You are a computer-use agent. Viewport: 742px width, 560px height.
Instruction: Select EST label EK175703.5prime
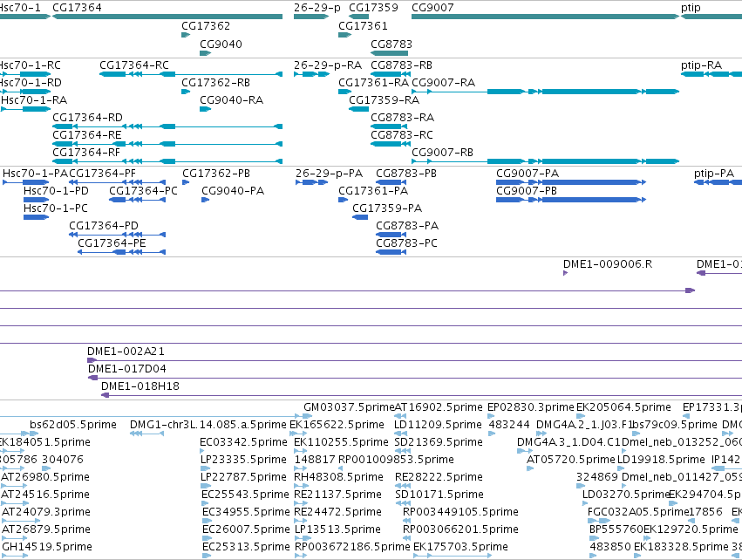click(x=460, y=547)
